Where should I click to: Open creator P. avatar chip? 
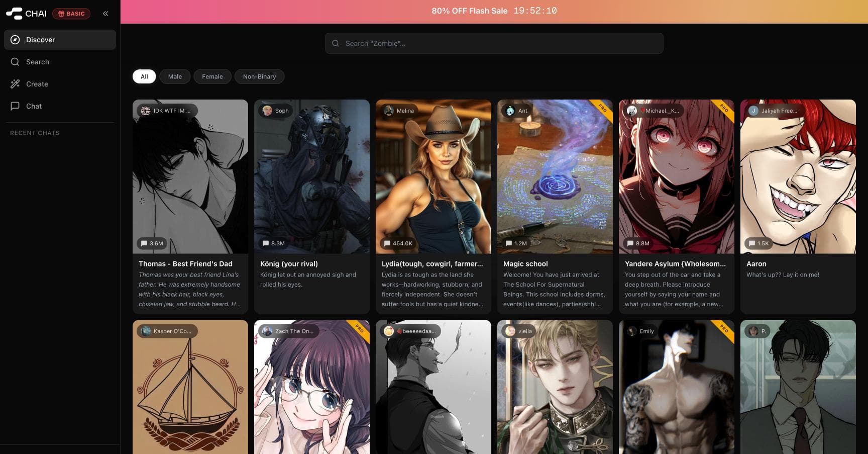tap(757, 331)
